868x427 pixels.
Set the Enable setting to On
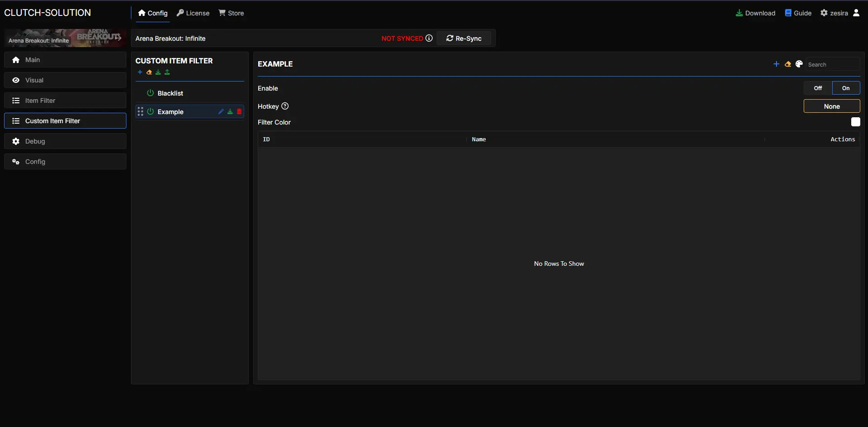pos(846,88)
